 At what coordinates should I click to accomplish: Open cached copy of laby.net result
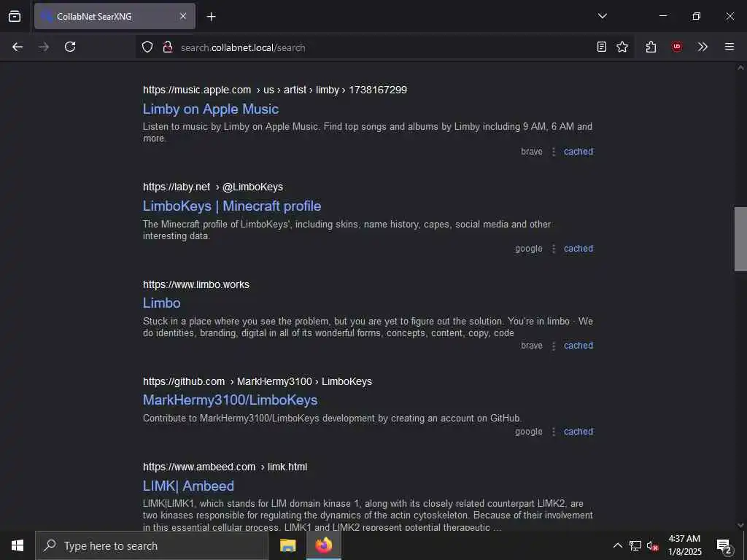(x=578, y=249)
